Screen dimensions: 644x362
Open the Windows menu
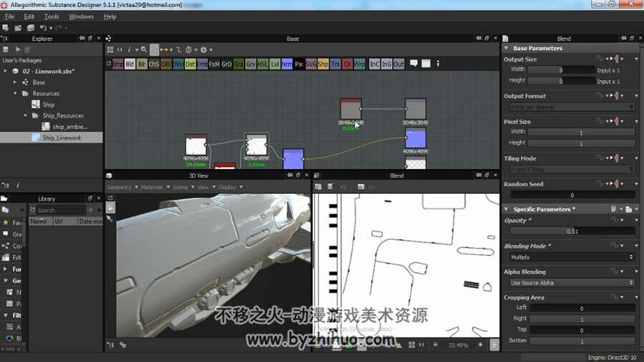[81, 16]
